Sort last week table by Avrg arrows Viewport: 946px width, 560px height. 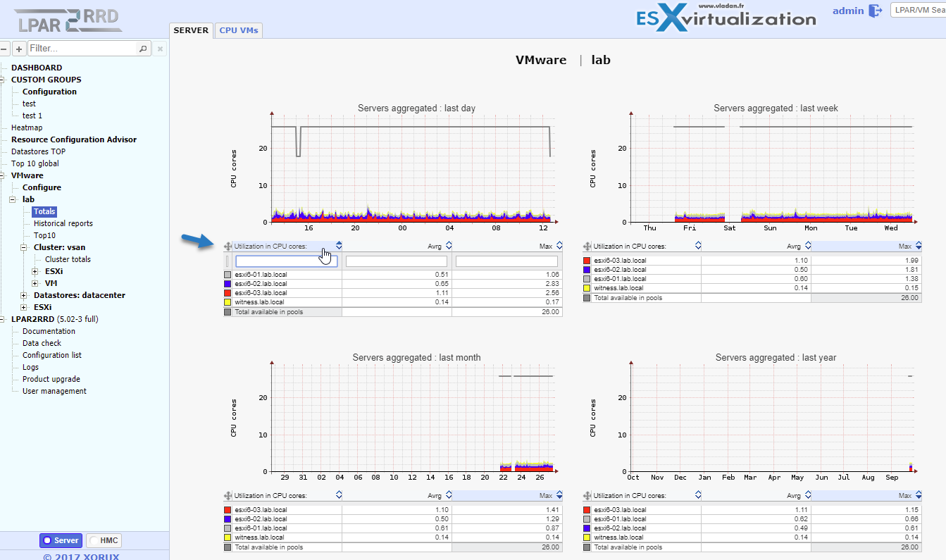point(808,246)
